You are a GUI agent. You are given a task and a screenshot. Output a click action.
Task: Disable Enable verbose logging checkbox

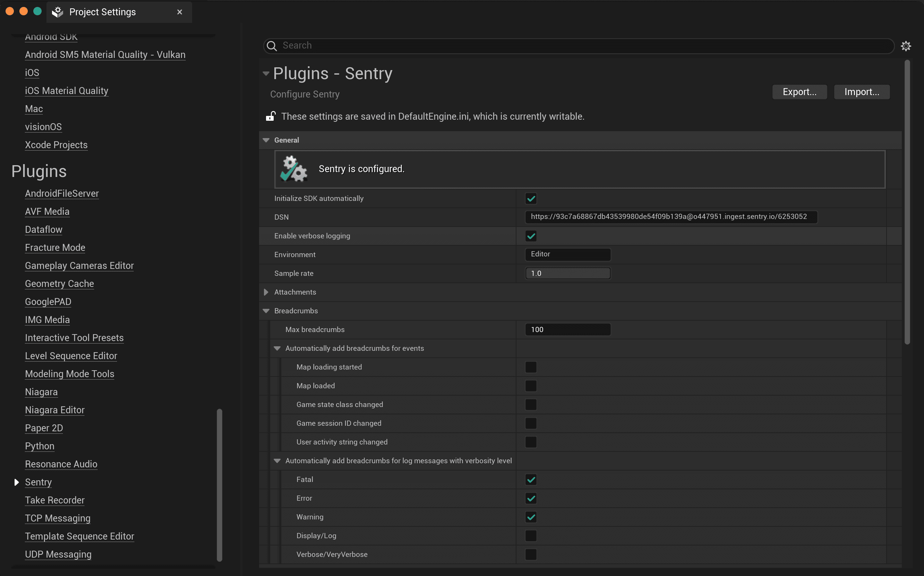click(531, 236)
